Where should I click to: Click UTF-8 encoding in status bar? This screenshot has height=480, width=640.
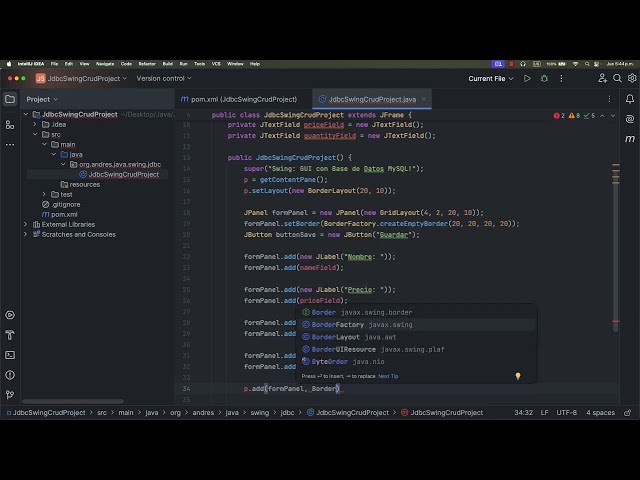click(x=567, y=413)
